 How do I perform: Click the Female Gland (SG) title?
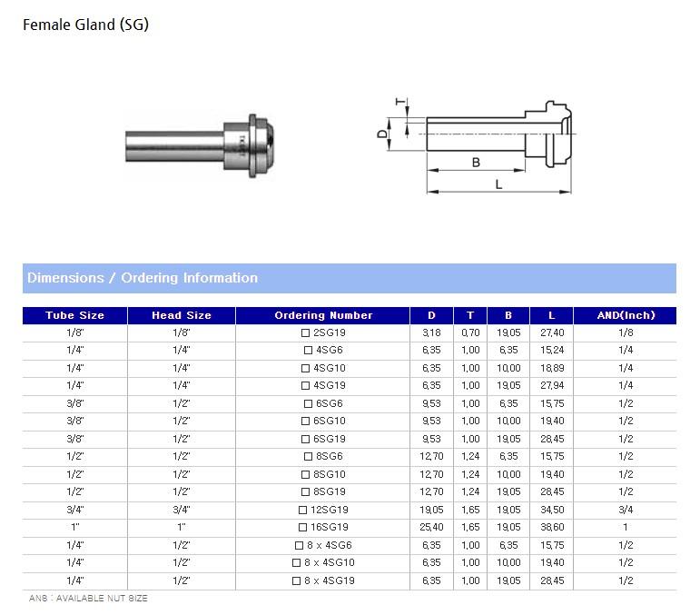pyautogui.click(x=85, y=25)
